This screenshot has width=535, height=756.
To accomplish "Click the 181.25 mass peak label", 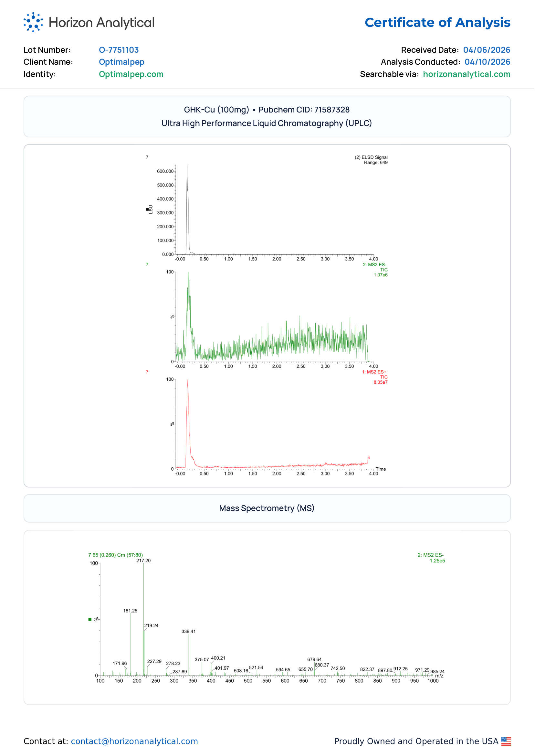I will 131,611.
